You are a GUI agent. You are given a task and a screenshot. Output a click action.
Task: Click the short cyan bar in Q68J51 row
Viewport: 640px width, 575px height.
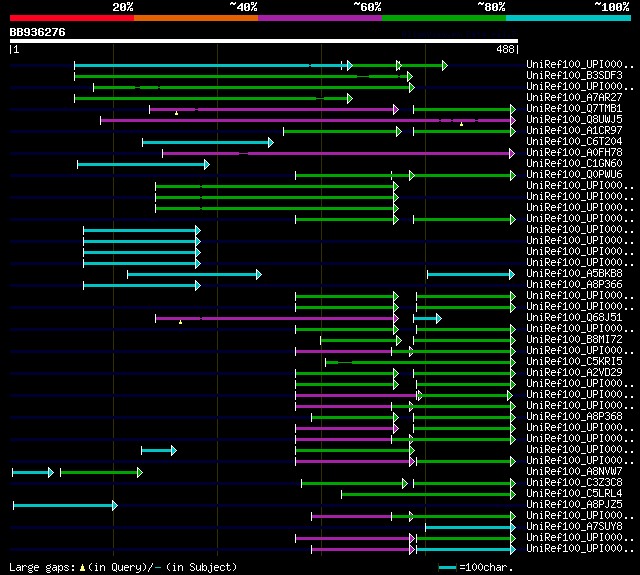click(x=425, y=318)
